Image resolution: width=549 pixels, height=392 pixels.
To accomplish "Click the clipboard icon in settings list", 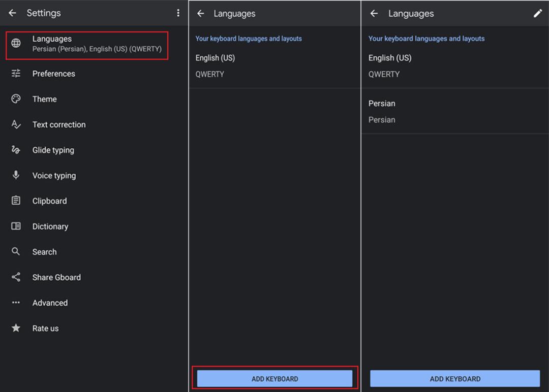I will (x=16, y=201).
